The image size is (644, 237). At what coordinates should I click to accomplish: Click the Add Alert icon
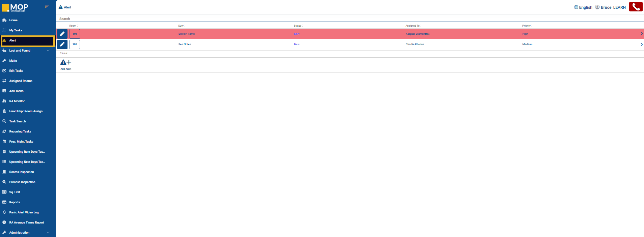click(66, 63)
